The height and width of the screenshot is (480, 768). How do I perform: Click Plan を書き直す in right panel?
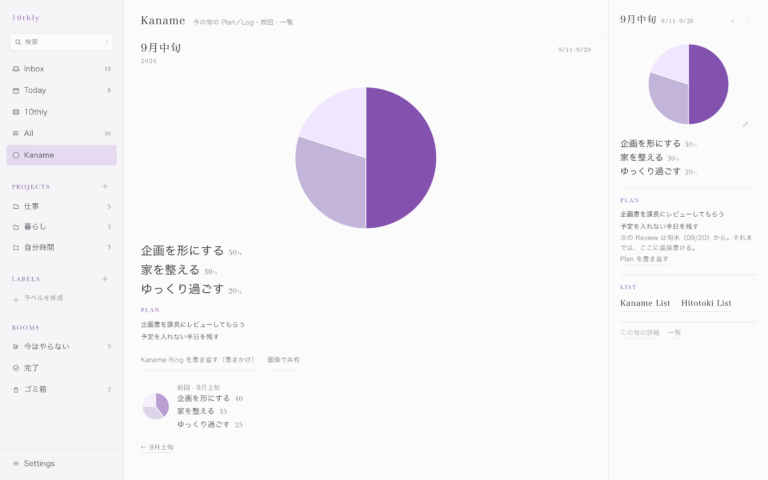644,259
